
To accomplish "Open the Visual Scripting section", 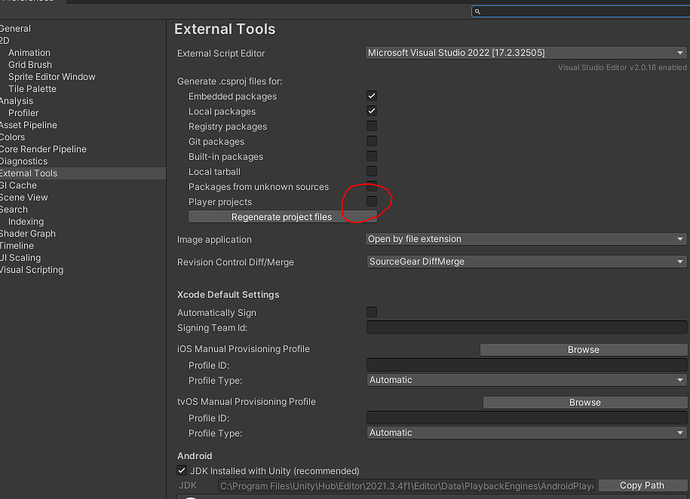I will (x=31, y=270).
